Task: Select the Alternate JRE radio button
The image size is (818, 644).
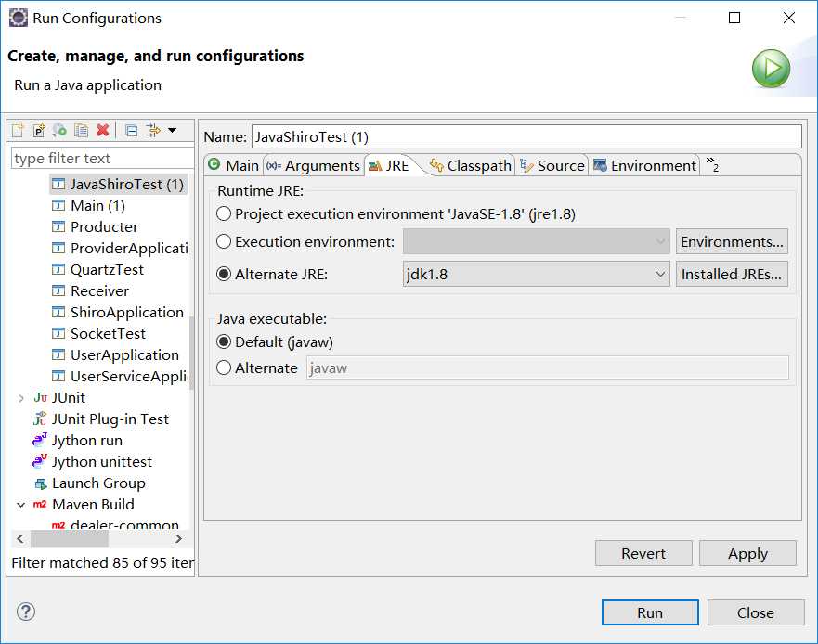Action: pos(223,274)
